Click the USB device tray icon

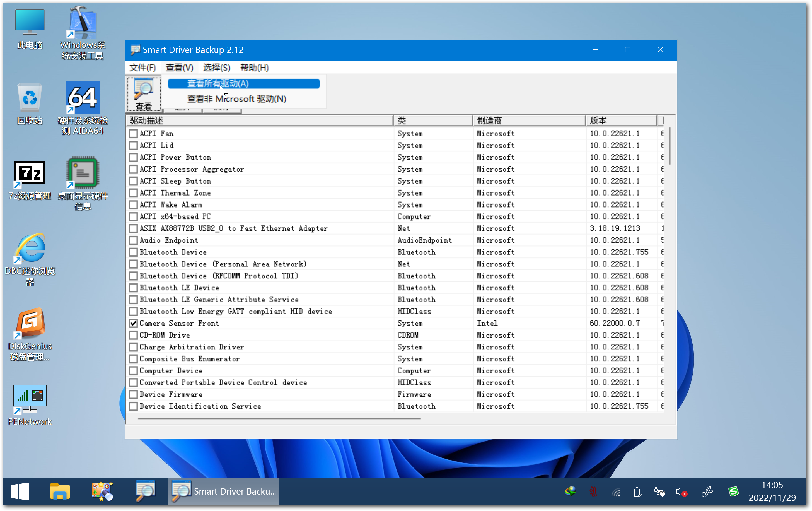click(x=637, y=491)
